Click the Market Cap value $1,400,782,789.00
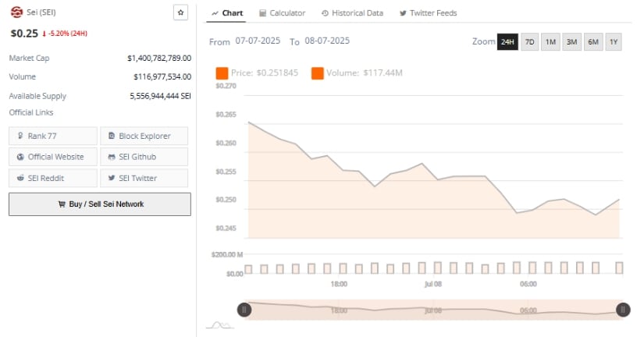This screenshot has width=644, height=337. [x=159, y=58]
